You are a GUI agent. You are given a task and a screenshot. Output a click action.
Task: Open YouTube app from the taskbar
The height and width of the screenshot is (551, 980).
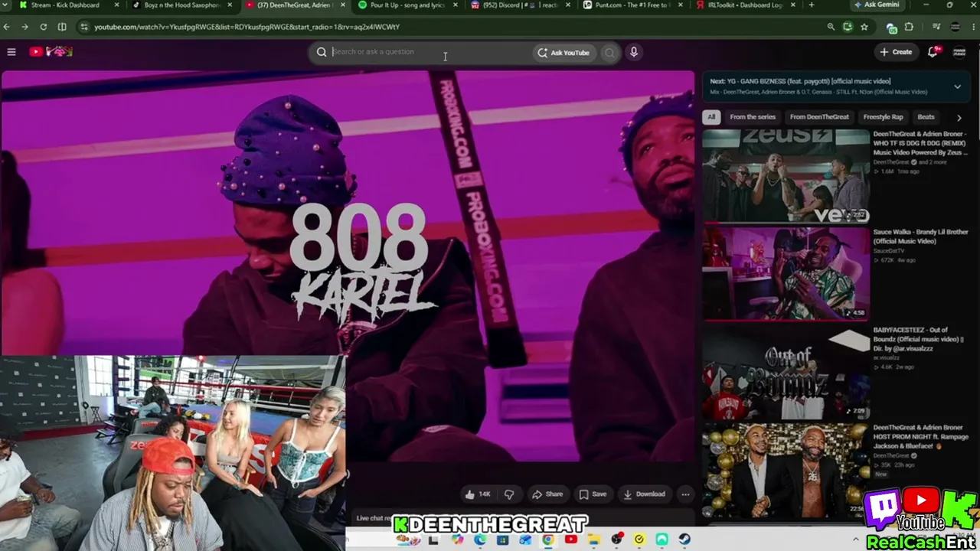pos(571,540)
